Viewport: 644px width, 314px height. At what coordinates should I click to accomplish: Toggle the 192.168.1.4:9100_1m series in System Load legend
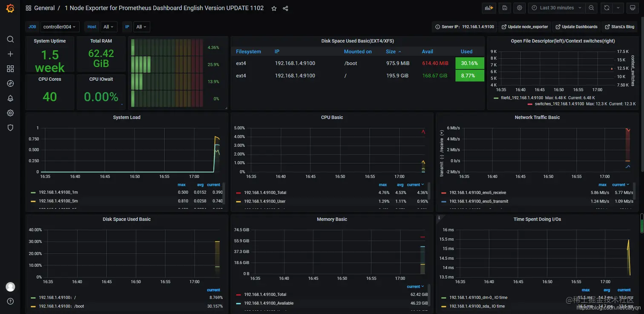[x=58, y=192]
